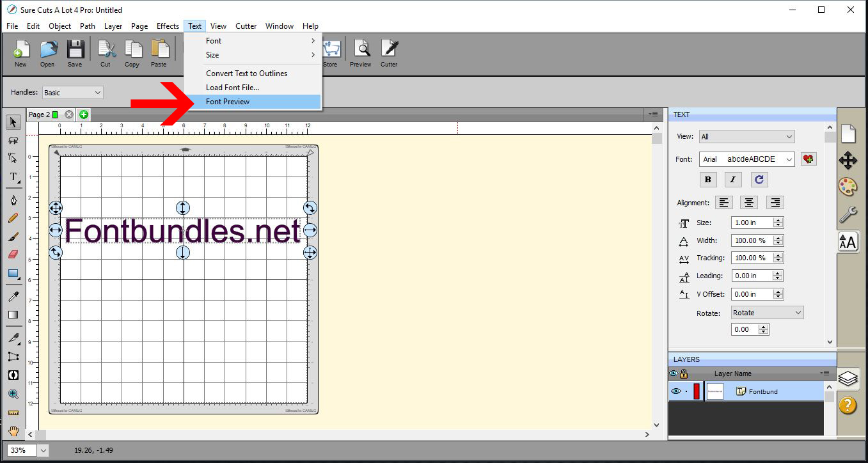This screenshot has height=463, width=868.
Task: Open the Font dropdown showing Arial
Action: pos(747,159)
